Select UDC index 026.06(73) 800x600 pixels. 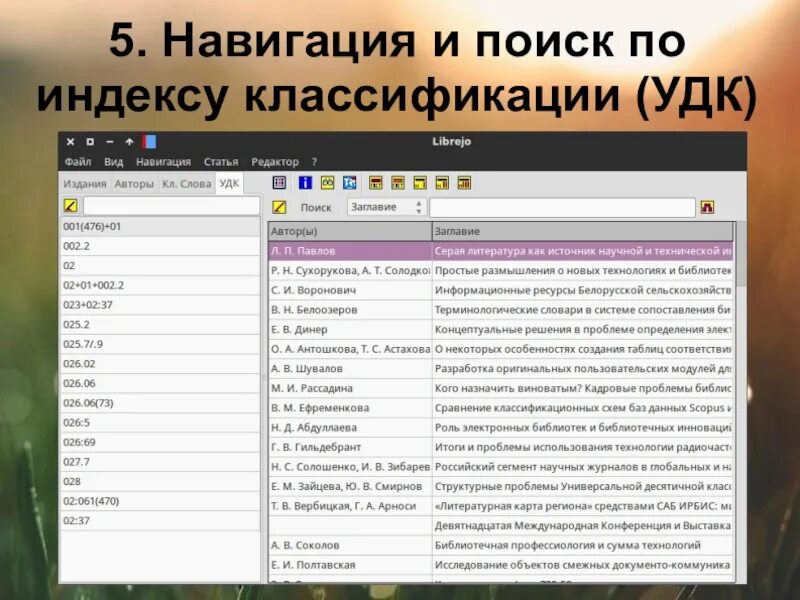click(x=160, y=403)
